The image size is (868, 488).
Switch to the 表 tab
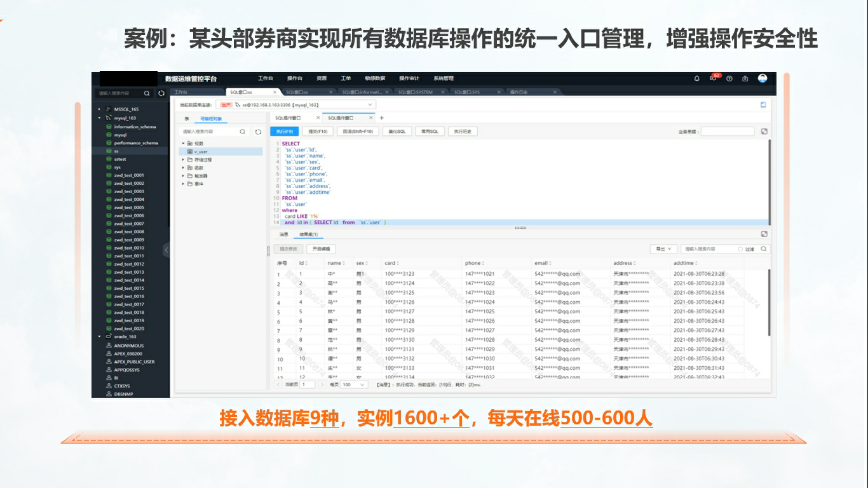tap(187, 118)
